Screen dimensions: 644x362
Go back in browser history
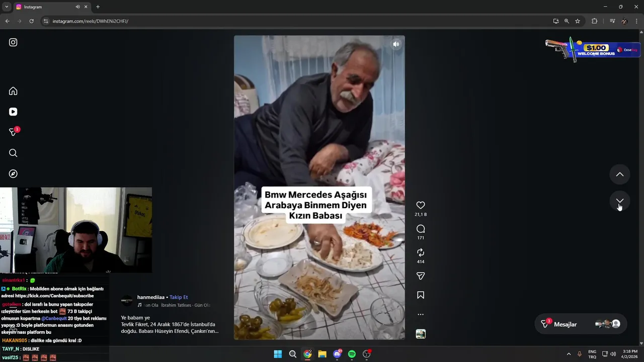click(7, 21)
